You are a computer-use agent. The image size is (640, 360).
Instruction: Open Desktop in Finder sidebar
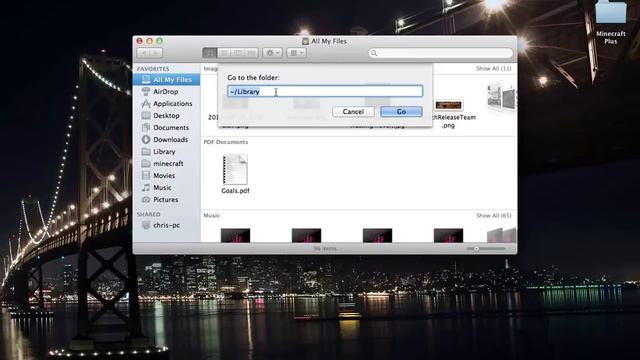point(167,116)
